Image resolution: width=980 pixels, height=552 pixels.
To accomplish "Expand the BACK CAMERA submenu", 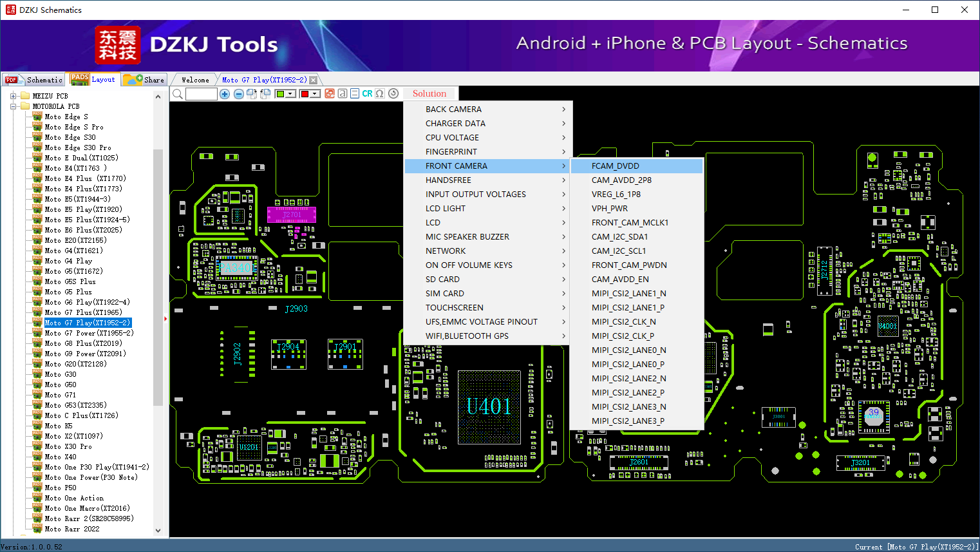I will click(487, 109).
